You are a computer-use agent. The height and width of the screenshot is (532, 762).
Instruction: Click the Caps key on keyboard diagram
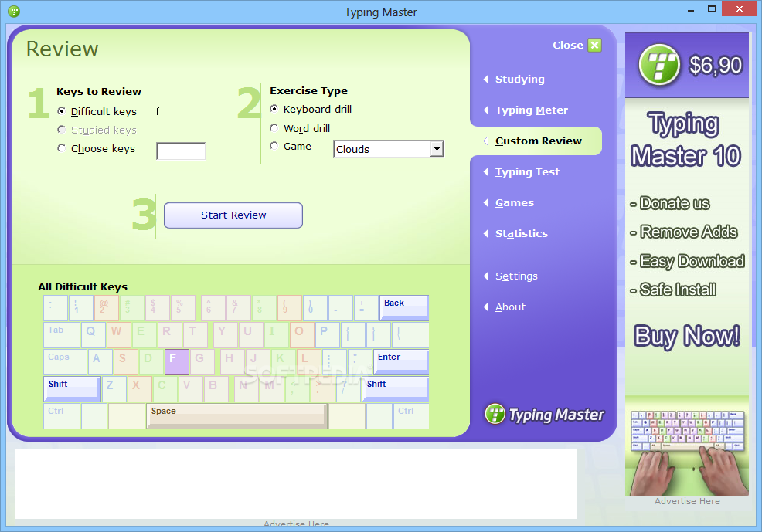[x=65, y=362]
